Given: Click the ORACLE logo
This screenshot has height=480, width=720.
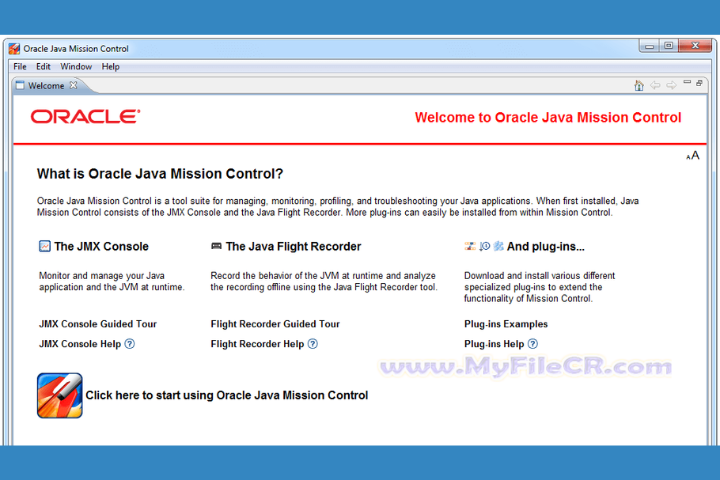Looking at the screenshot, I should 85,117.
